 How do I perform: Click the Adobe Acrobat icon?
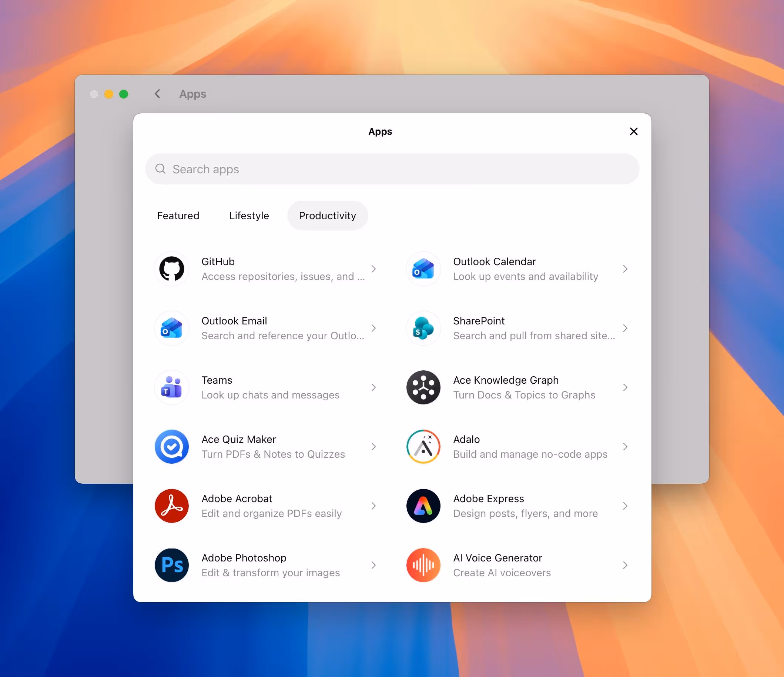tap(172, 506)
